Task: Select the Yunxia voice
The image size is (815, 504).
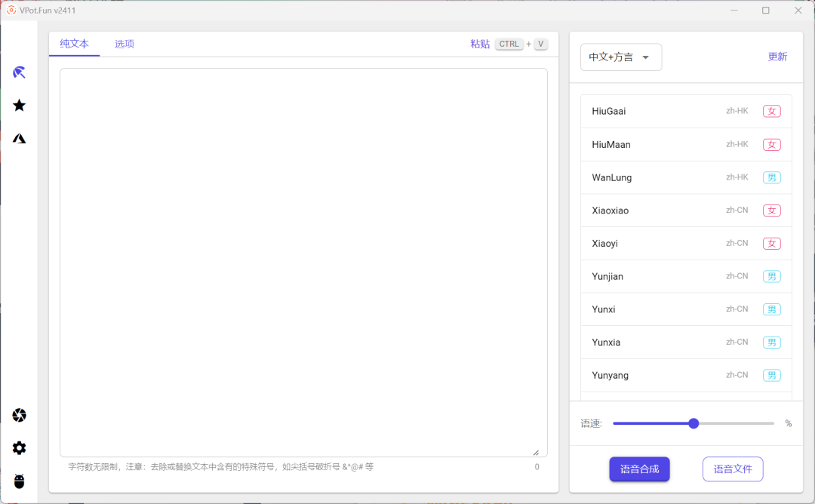Action: 686,343
